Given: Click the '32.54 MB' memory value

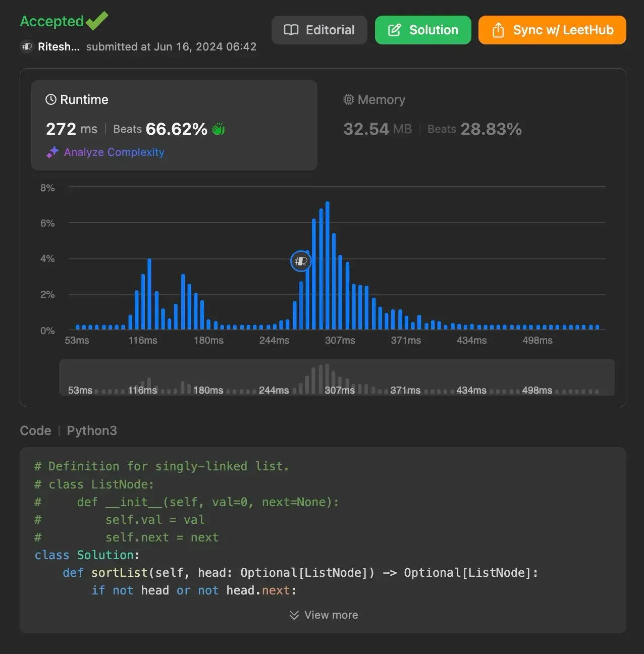Looking at the screenshot, I should (x=378, y=129).
